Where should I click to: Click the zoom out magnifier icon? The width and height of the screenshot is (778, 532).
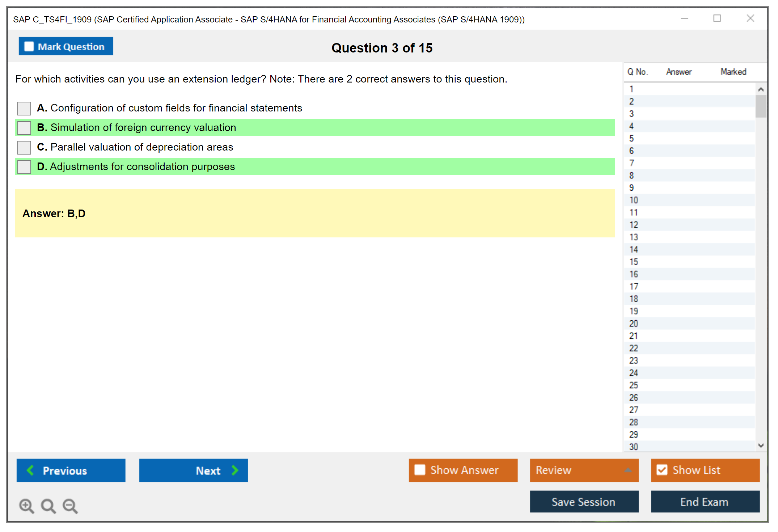[70, 506]
